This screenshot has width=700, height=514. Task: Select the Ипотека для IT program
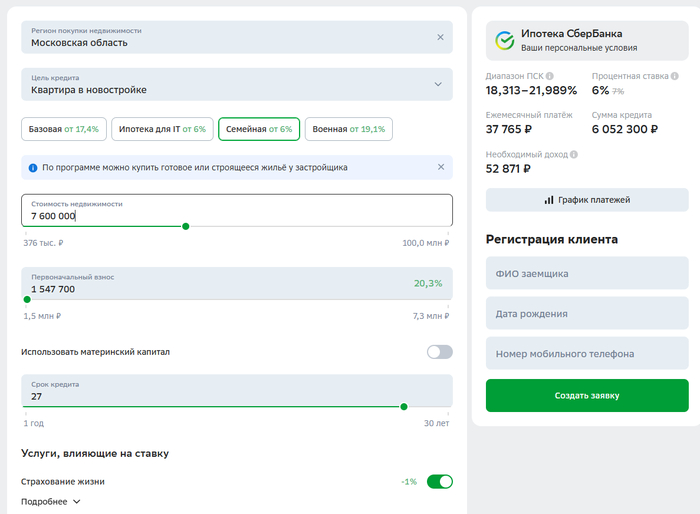click(162, 129)
